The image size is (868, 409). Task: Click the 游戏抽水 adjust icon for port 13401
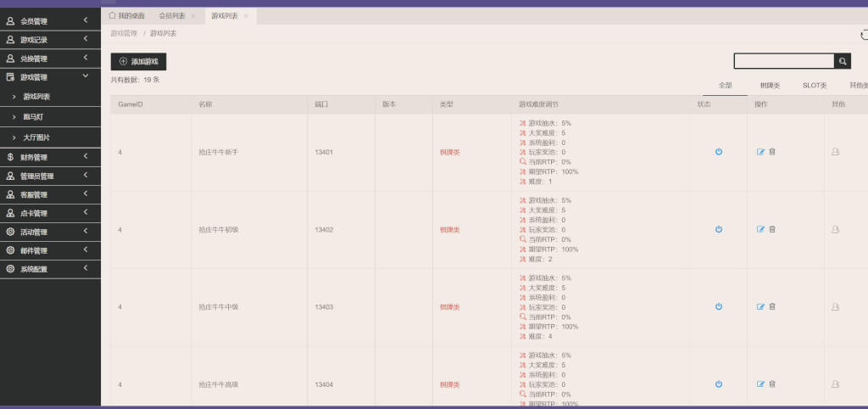[x=522, y=123]
